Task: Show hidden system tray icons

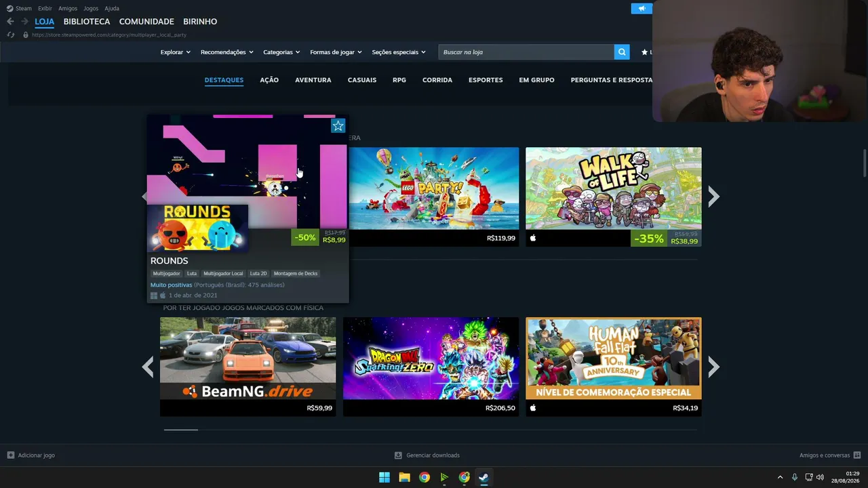Action: (780, 477)
